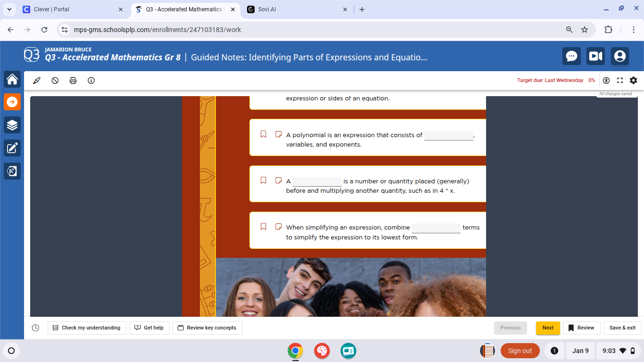Click the blank before 'is a number or quantity'

[317, 181]
